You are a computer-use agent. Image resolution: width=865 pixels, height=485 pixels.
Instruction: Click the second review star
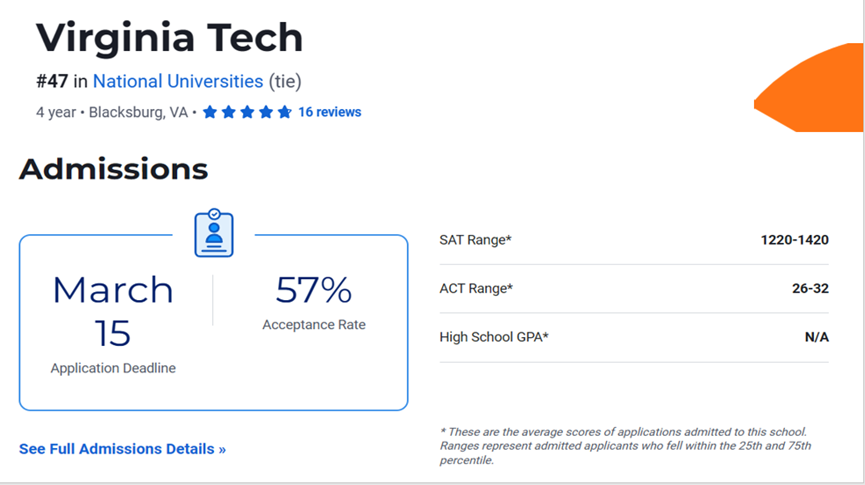[228, 112]
